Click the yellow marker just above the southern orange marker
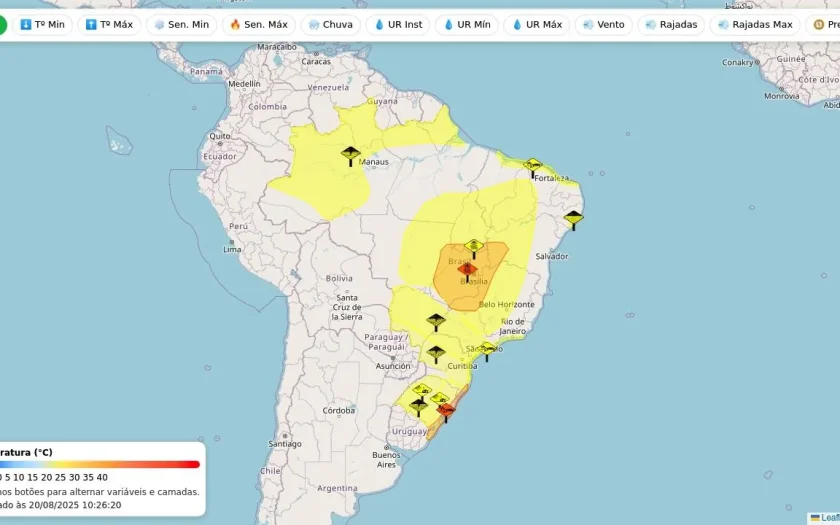This screenshot has height=525, width=840. tap(440, 398)
